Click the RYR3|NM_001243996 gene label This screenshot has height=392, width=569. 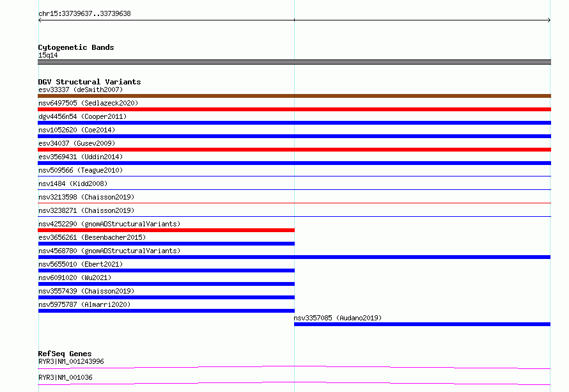(x=71, y=361)
